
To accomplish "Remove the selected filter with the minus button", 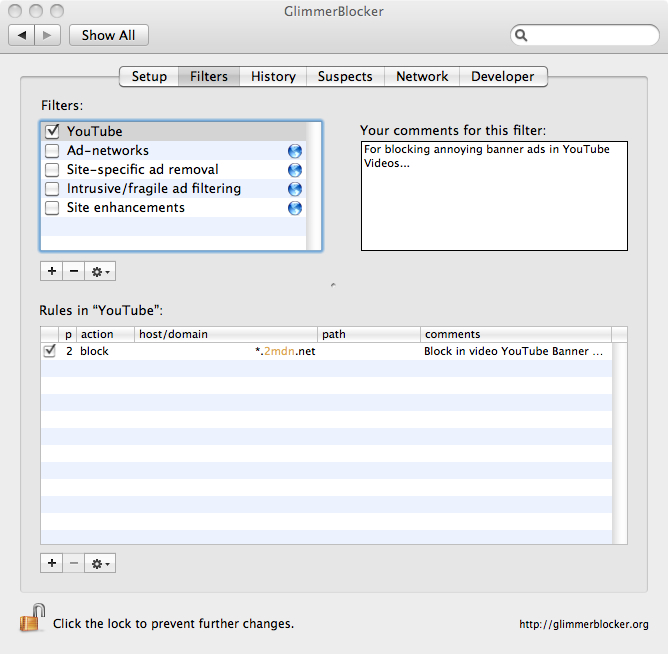I will point(74,271).
